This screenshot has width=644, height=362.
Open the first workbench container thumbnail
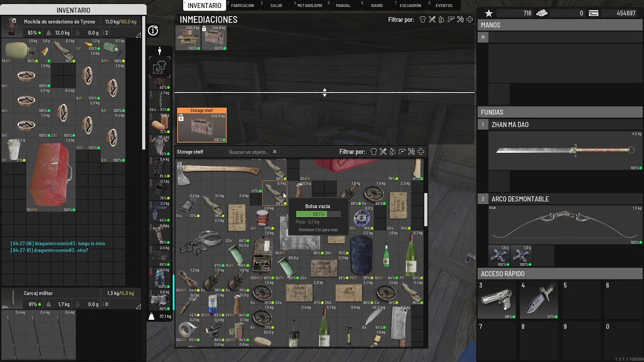tap(188, 38)
